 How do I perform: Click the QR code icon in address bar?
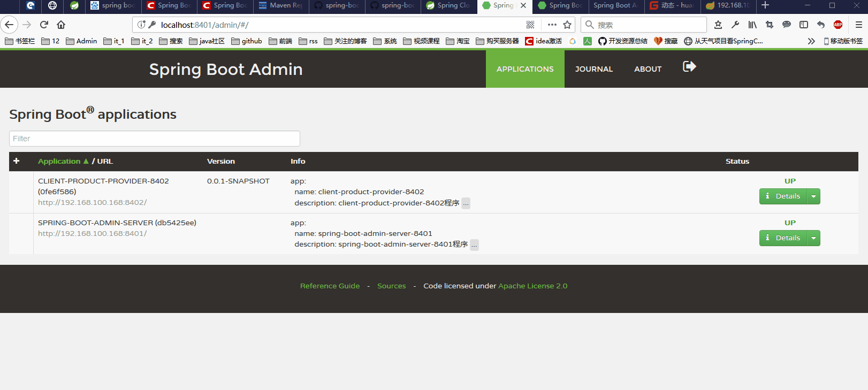click(530, 25)
